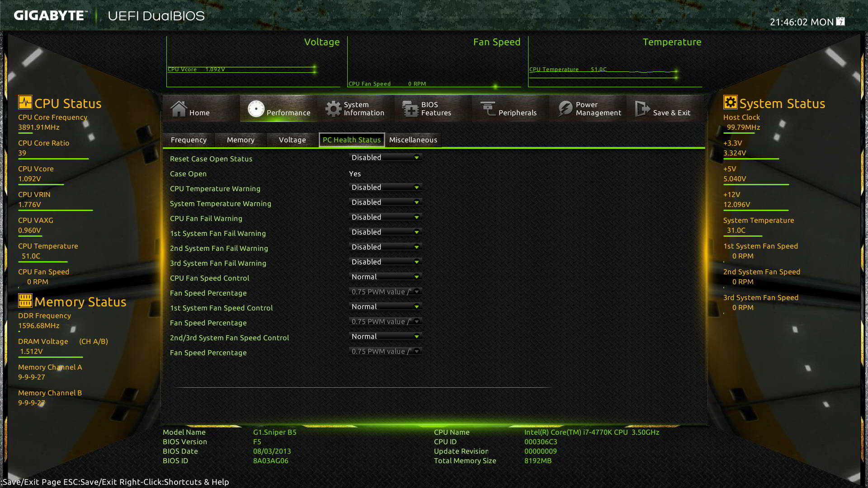868x488 pixels.
Task: Click the Model Name G1.Sniper B5
Action: click(275, 432)
